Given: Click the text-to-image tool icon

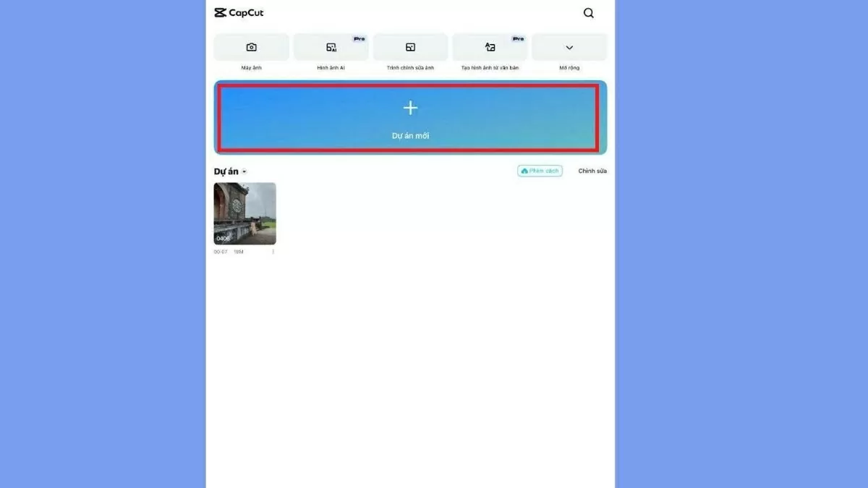Looking at the screenshot, I should (x=490, y=48).
